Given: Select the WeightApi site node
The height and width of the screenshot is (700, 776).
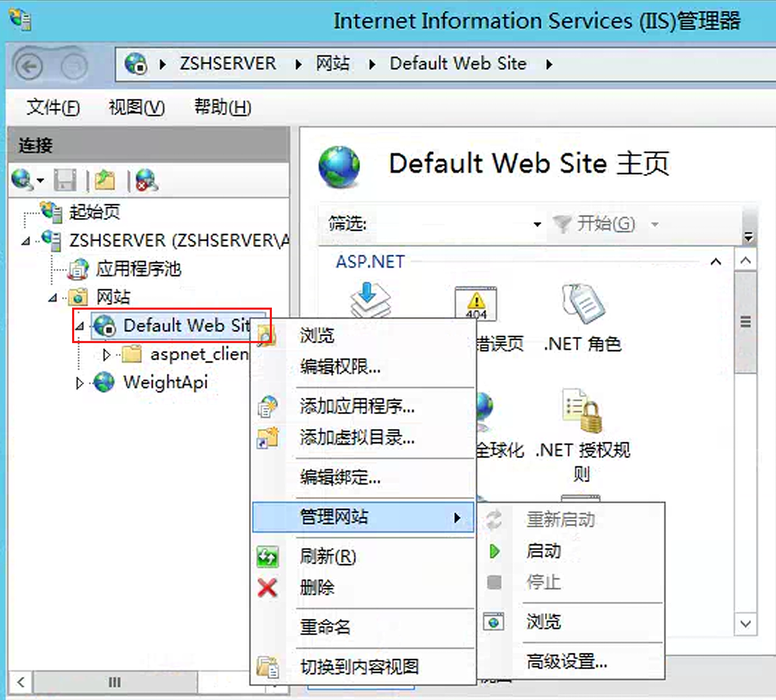Looking at the screenshot, I should 165,382.
